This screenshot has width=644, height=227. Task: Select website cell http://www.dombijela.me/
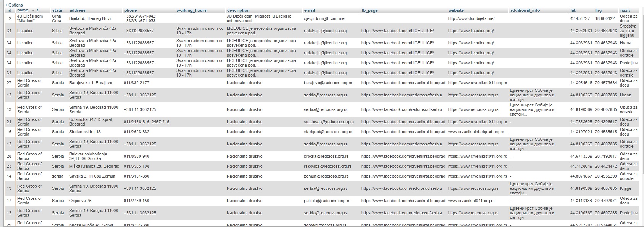(x=471, y=18)
